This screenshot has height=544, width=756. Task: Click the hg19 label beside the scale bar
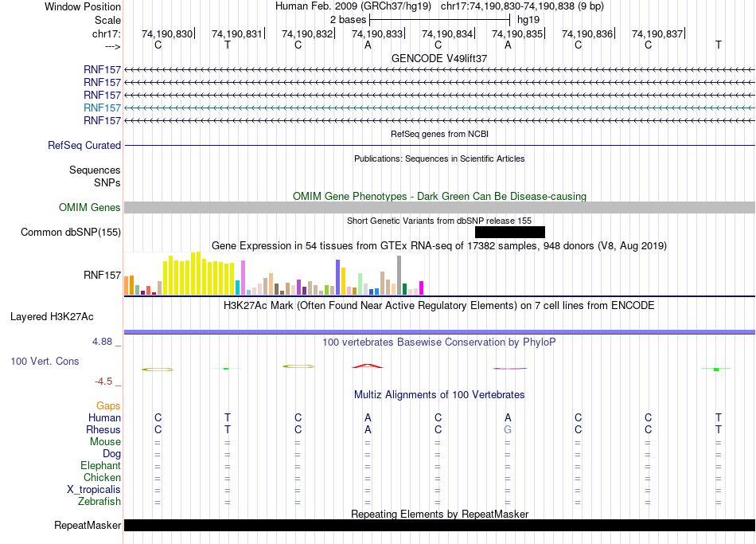tap(528, 20)
